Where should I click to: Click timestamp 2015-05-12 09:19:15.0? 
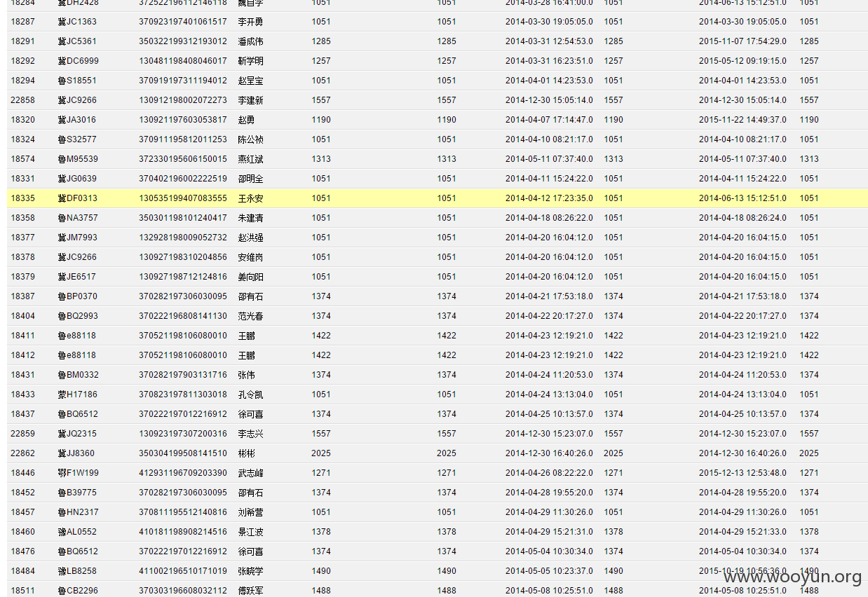click(742, 61)
